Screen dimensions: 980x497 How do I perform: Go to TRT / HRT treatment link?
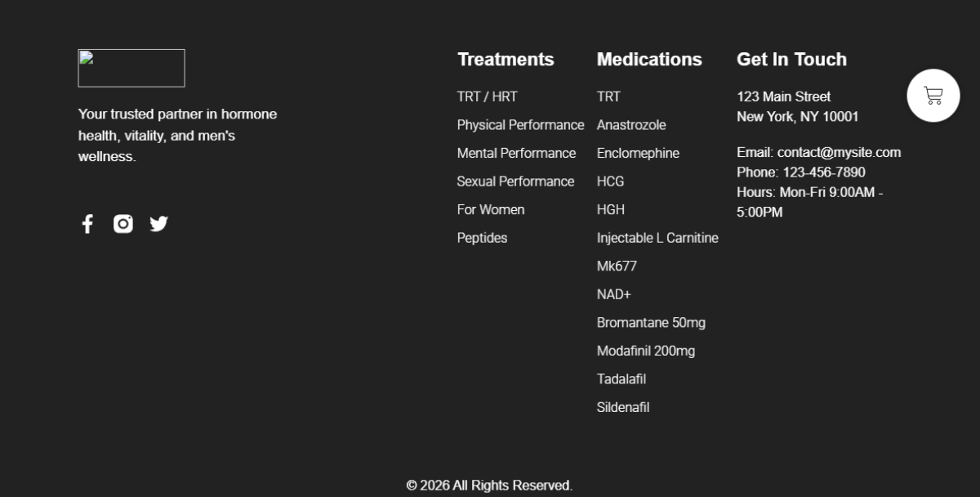point(487,96)
